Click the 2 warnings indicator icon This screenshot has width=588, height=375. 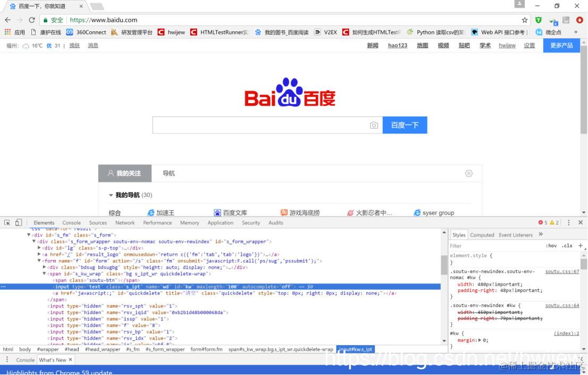(553, 222)
